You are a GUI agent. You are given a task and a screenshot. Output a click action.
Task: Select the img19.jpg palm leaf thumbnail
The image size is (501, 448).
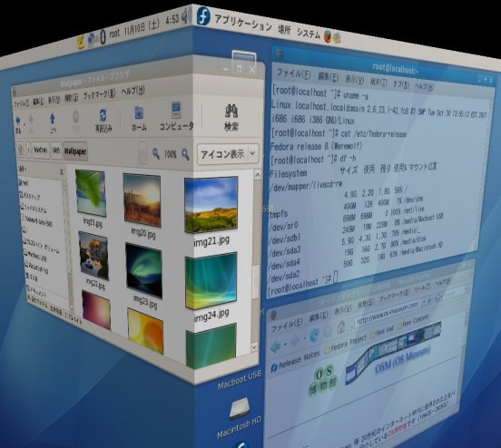pos(91,193)
